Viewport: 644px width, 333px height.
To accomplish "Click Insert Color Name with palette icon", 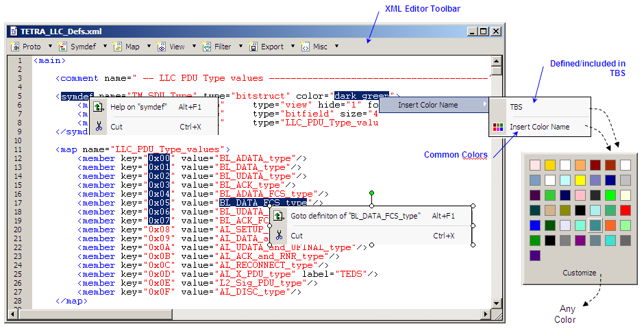I will click(x=539, y=127).
